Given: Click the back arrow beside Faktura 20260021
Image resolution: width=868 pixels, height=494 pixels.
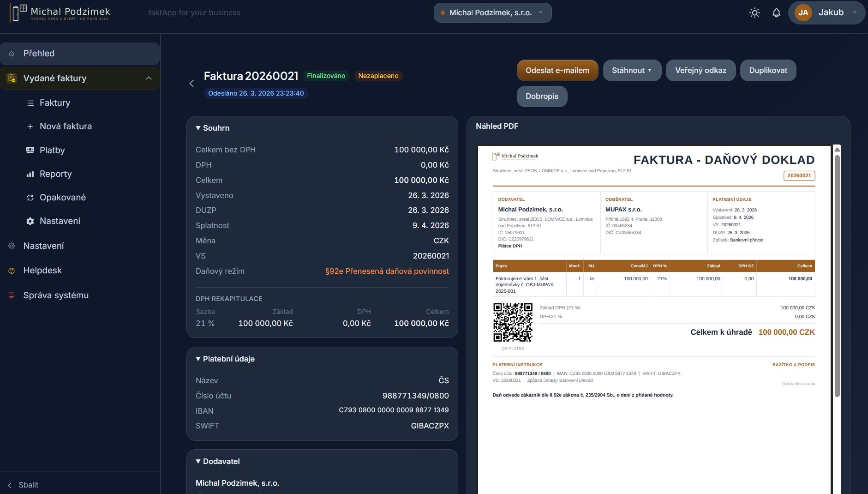Looking at the screenshot, I should [192, 84].
